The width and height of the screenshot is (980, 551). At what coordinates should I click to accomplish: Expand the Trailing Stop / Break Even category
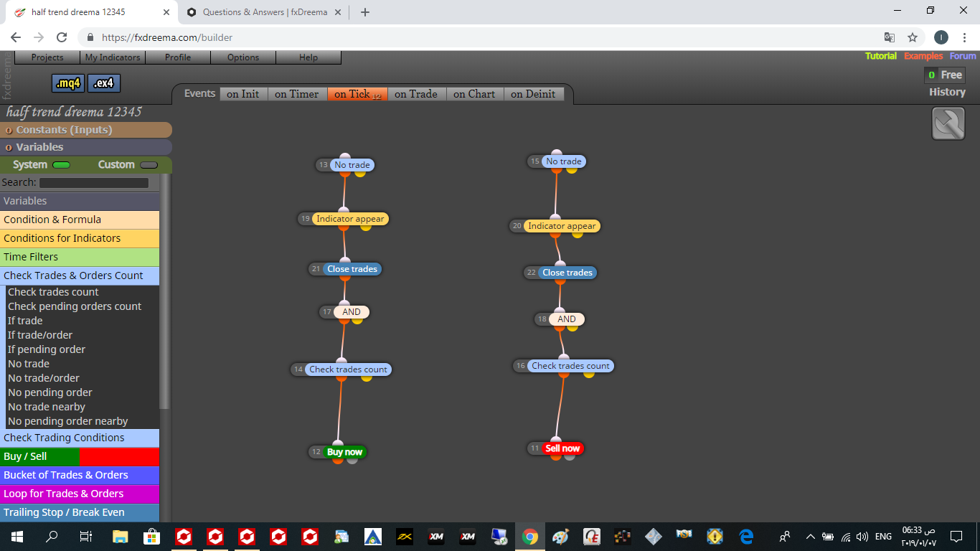80,512
